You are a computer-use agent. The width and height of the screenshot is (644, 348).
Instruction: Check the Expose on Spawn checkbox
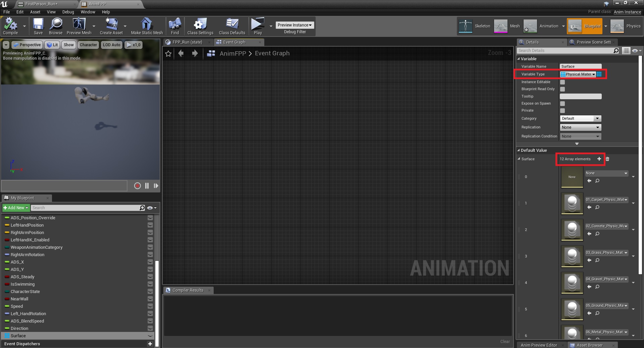pos(562,104)
